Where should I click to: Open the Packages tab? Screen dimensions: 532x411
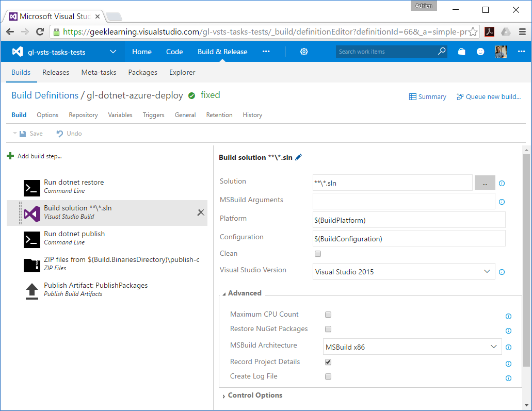(143, 73)
